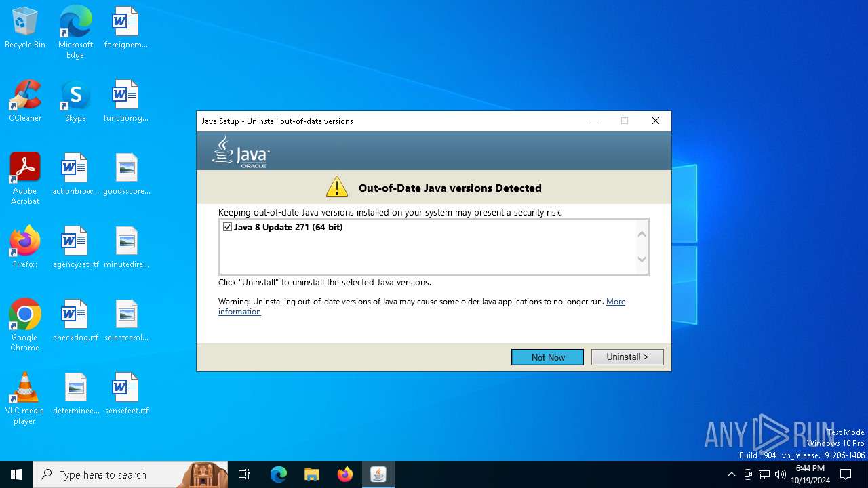Click version list scroll up arrow
Screen dimensions: 868x488
642,234
